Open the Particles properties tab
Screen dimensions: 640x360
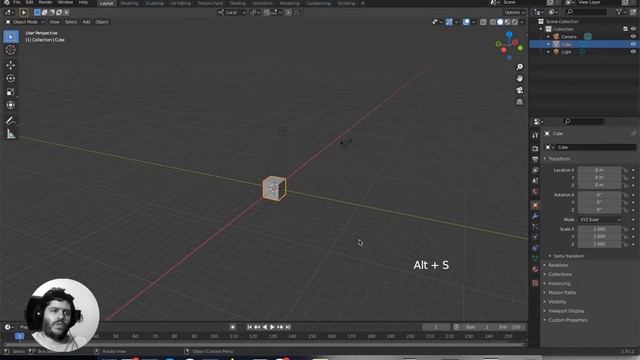pos(535,227)
